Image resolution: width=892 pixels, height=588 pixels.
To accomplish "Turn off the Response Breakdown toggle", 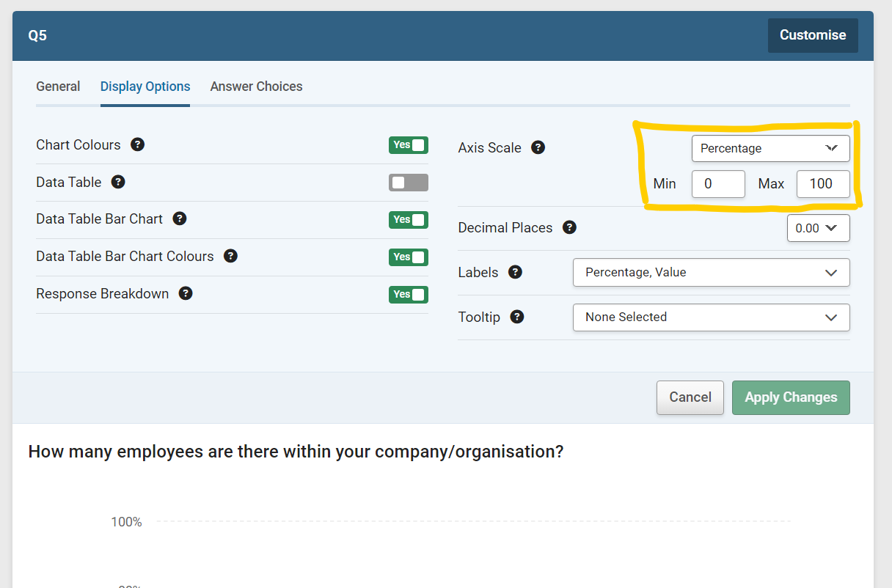I will [409, 294].
